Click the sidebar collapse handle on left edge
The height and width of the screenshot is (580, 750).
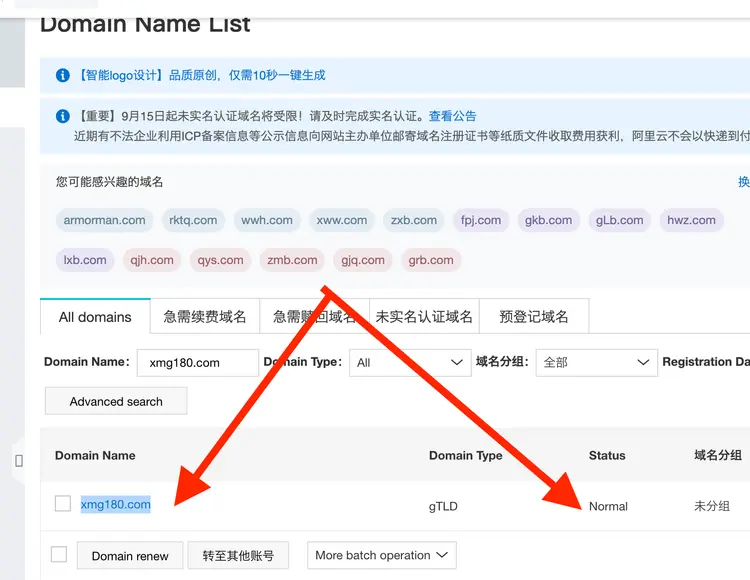pos(18,461)
